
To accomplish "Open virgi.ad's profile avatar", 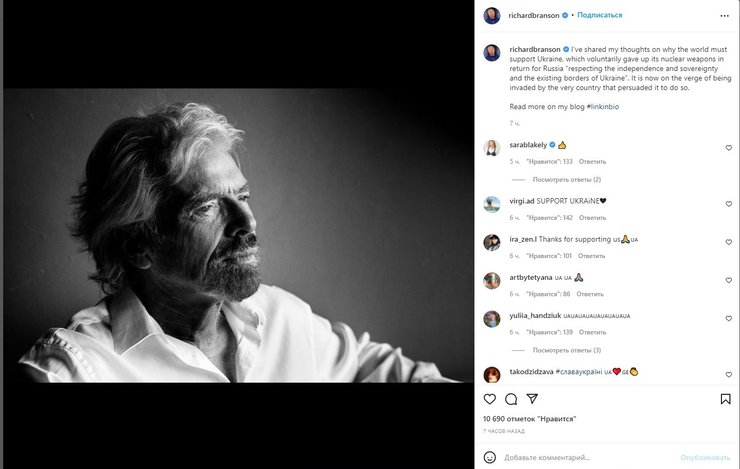I will (492, 204).
